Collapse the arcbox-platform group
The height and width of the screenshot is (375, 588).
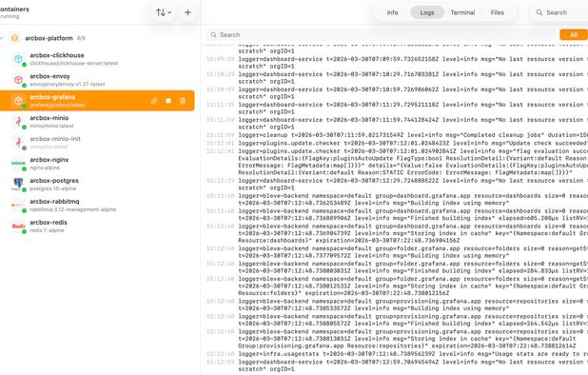point(2,38)
